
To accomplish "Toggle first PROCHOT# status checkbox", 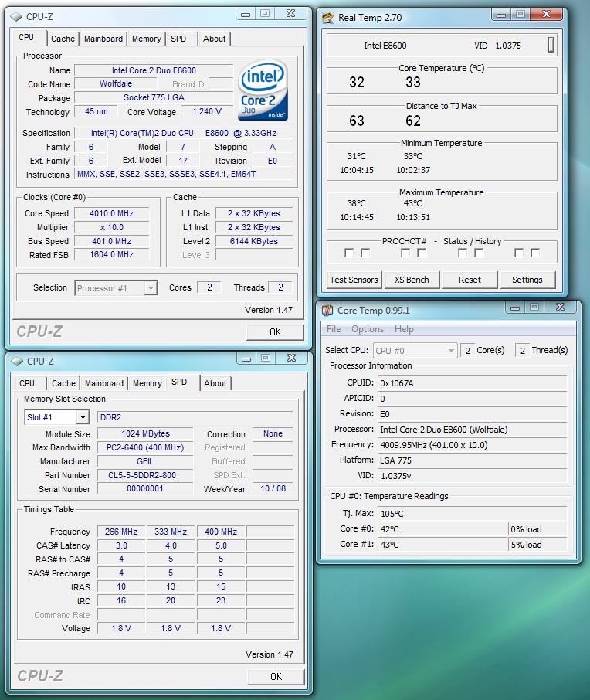I will pyautogui.click(x=349, y=253).
